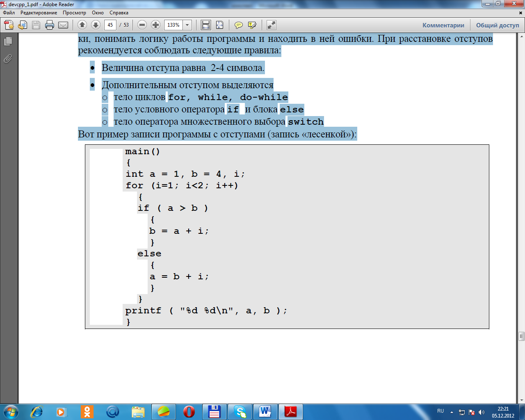This screenshot has height=420, width=525.
Task: Open the Окно menu
Action: pos(98,13)
